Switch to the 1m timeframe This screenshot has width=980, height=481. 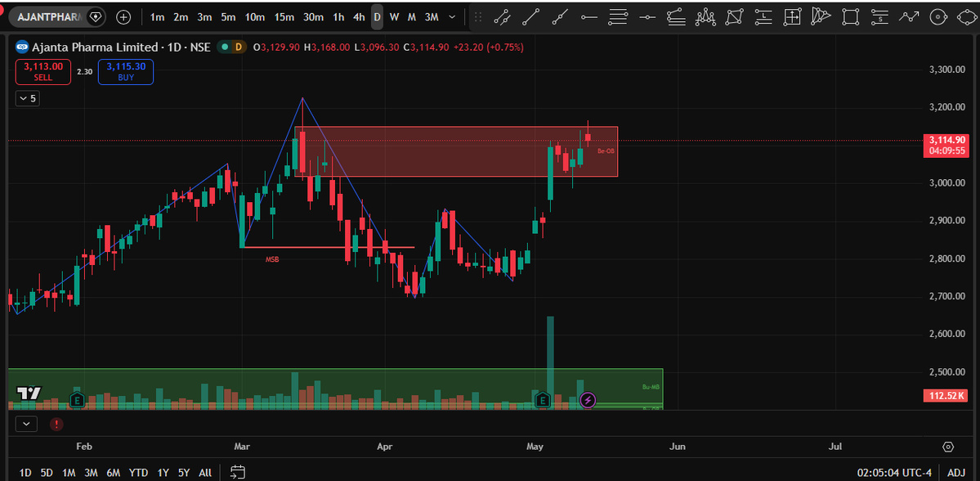157,17
